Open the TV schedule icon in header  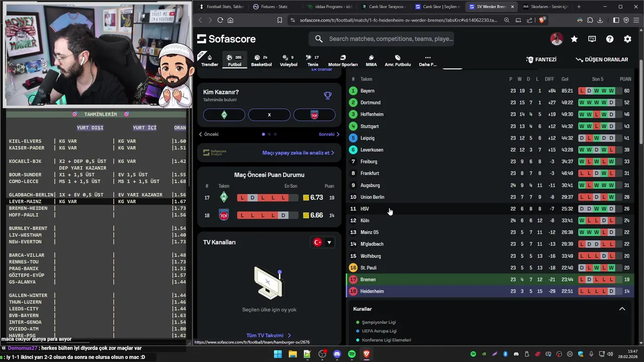coord(592,39)
